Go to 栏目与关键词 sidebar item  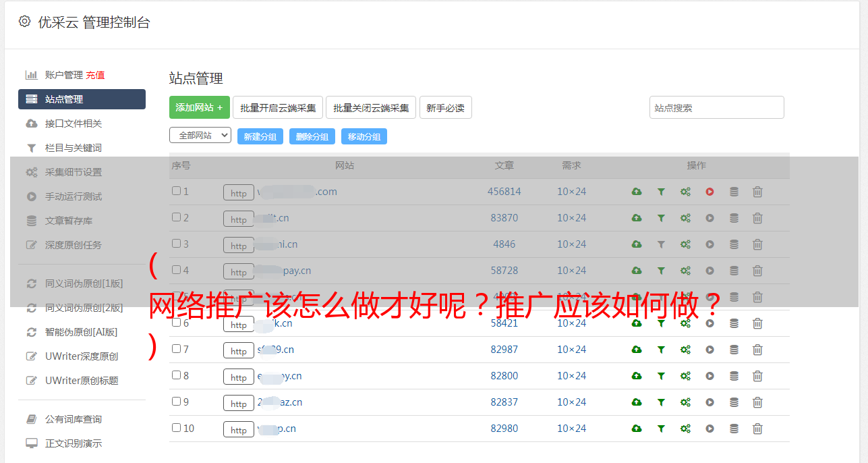(x=73, y=148)
